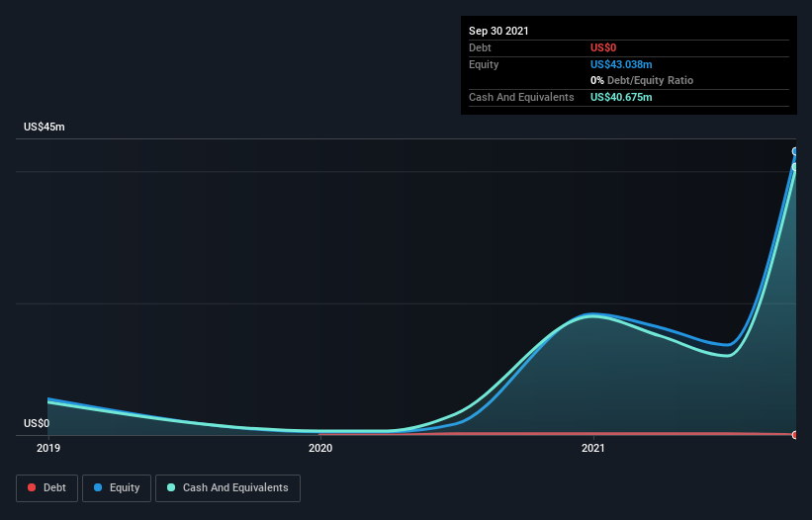Click the Sep 30 2021 tooltip date
The width and height of the screenshot is (812, 520).
[498, 31]
